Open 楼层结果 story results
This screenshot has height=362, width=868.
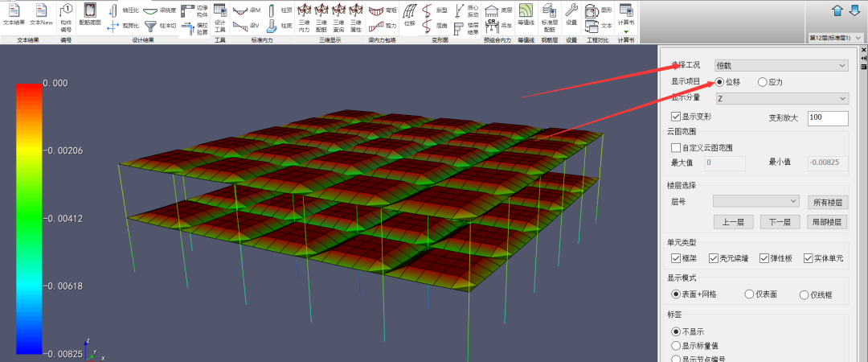click(466, 27)
